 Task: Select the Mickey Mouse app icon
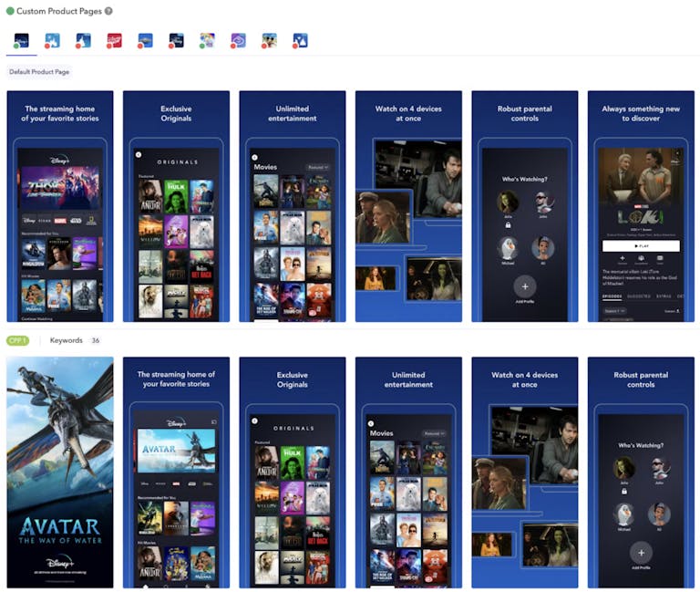(269, 40)
